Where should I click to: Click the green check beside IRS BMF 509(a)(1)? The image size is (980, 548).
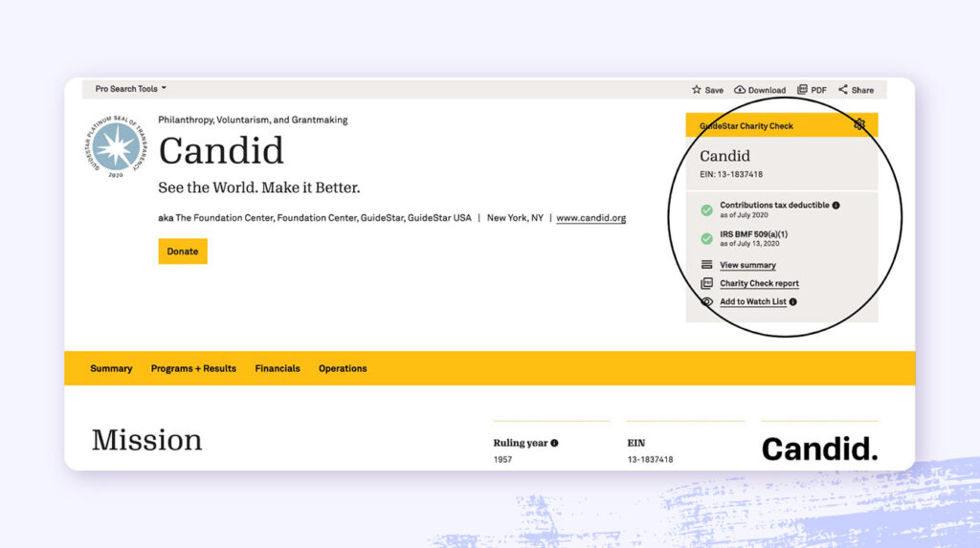click(x=706, y=239)
